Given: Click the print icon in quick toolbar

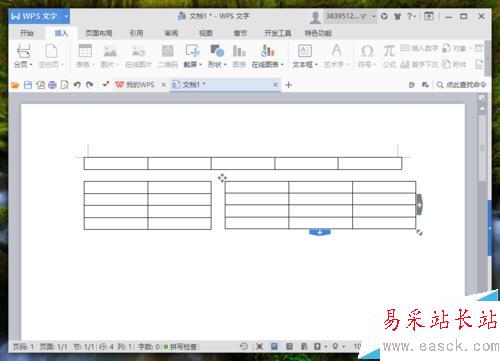Looking at the screenshot, I should [x=52, y=85].
